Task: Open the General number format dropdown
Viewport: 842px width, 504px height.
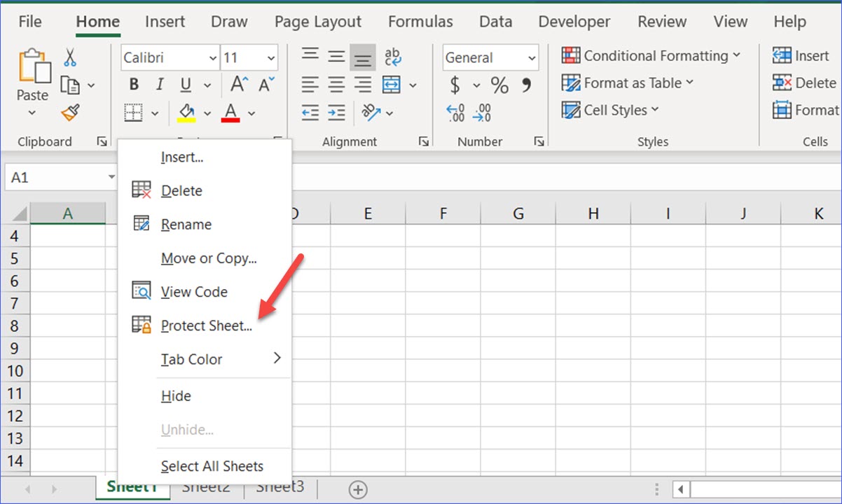Action: tap(530, 57)
